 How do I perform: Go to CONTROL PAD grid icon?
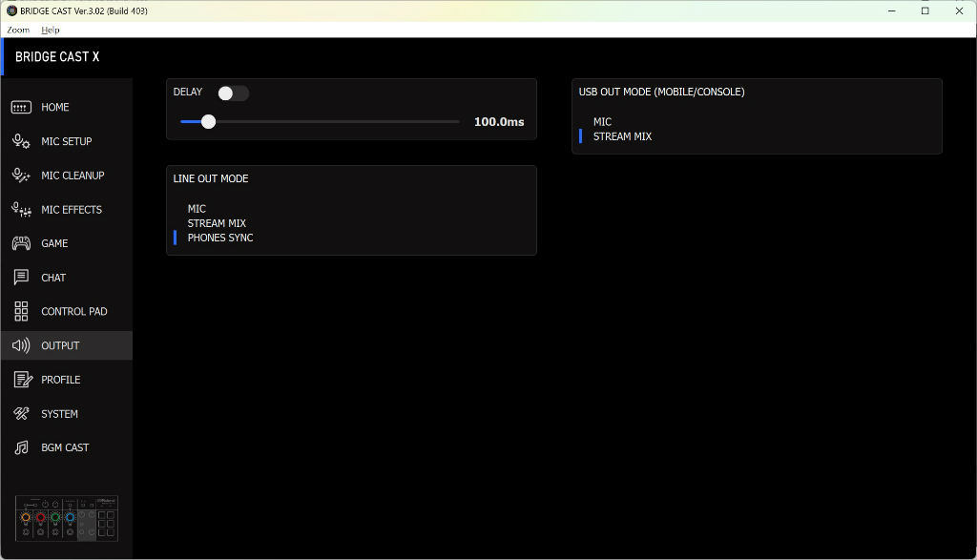(21, 311)
